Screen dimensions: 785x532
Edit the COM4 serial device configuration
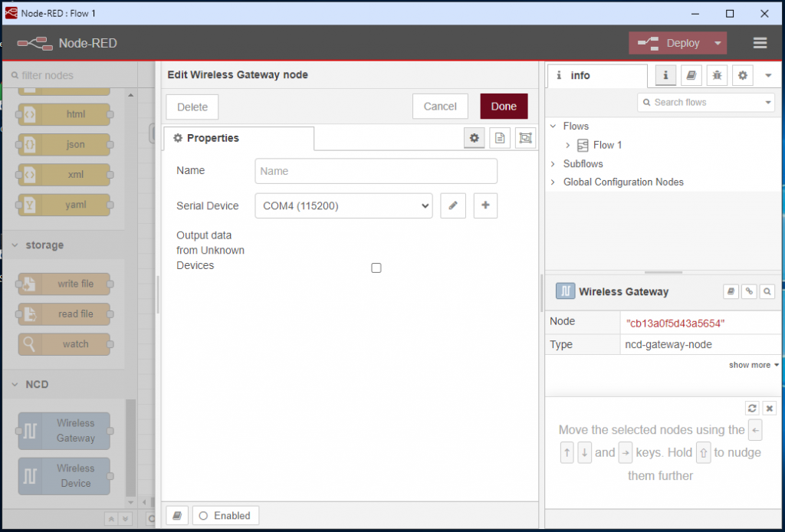click(x=452, y=205)
